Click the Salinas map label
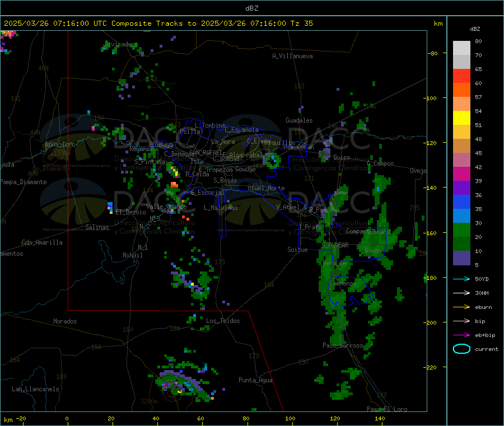The width and height of the screenshot is (504, 426). point(97,227)
